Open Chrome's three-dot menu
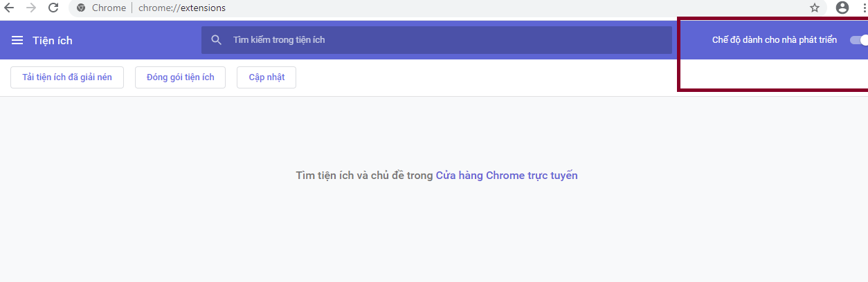The height and width of the screenshot is (282, 868). click(x=865, y=8)
